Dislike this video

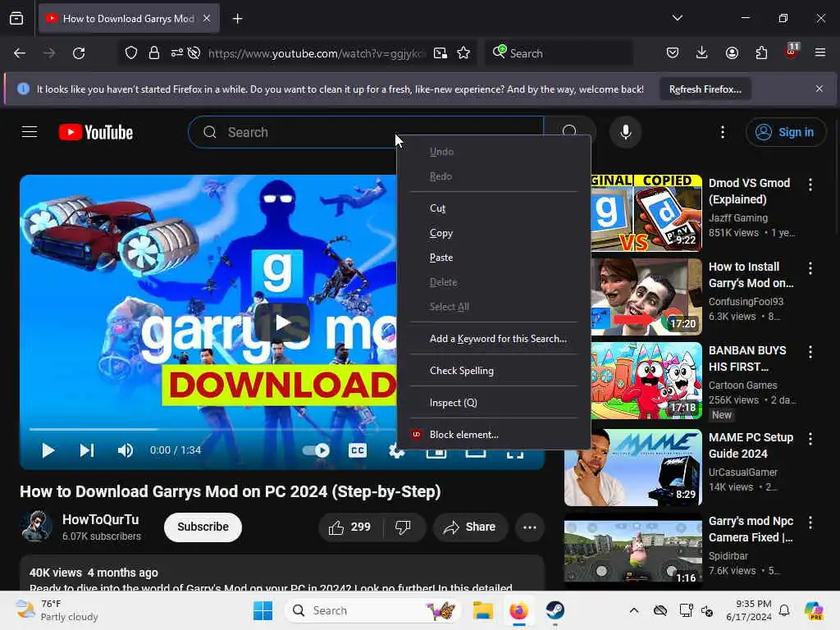click(x=403, y=527)
